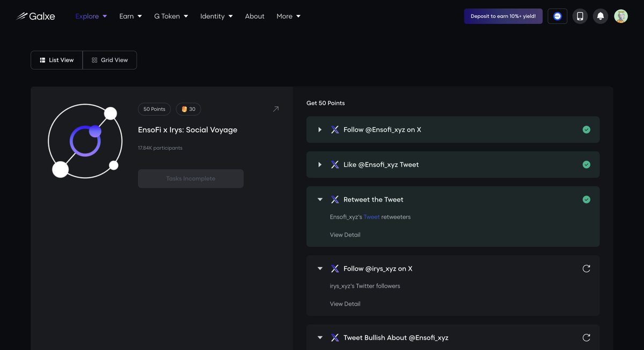Switch to List View
The height and width of the screenshot is (350, 644).
pyautogui.click(x=57, y=60)
